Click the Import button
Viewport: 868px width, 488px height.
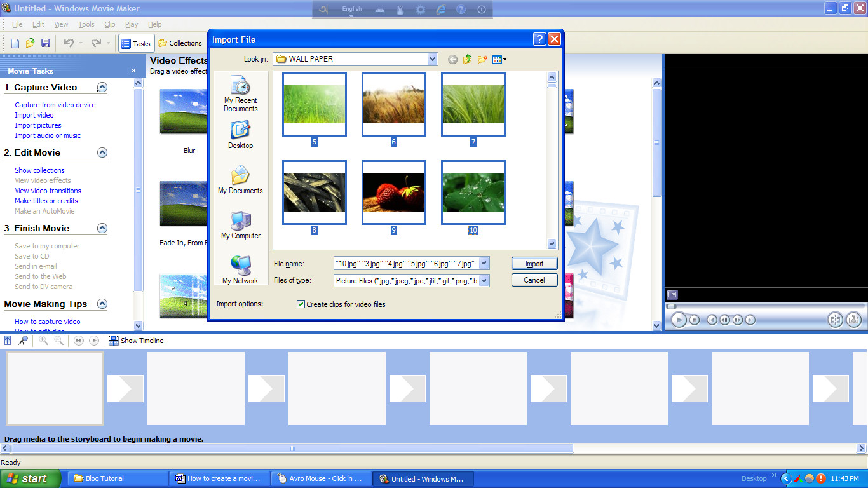[x=534, y=264]
